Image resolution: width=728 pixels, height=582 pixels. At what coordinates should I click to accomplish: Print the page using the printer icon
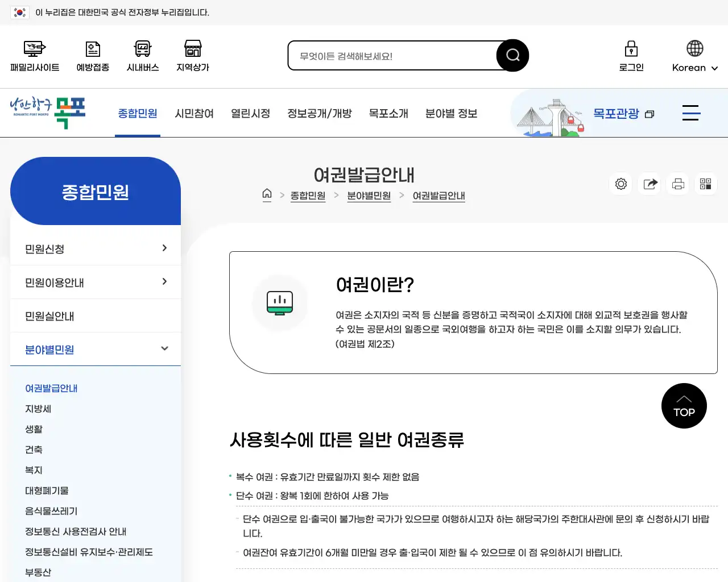(x=677, y=184)
